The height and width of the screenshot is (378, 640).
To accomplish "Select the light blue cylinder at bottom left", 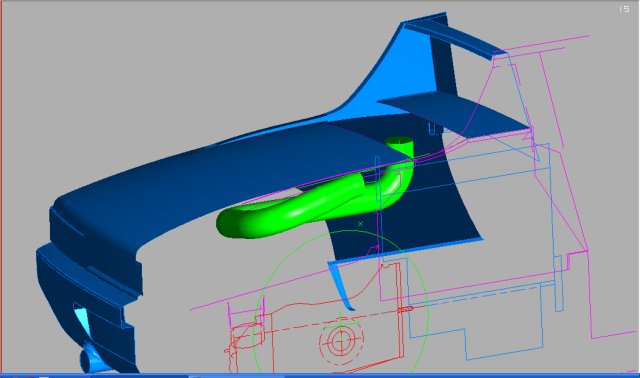I will (x=92, y=359).
